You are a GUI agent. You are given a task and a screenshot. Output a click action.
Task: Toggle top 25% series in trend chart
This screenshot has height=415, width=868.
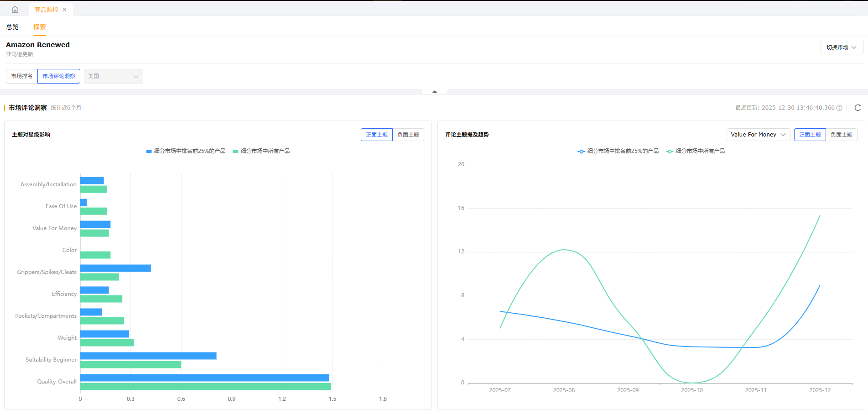618,151
